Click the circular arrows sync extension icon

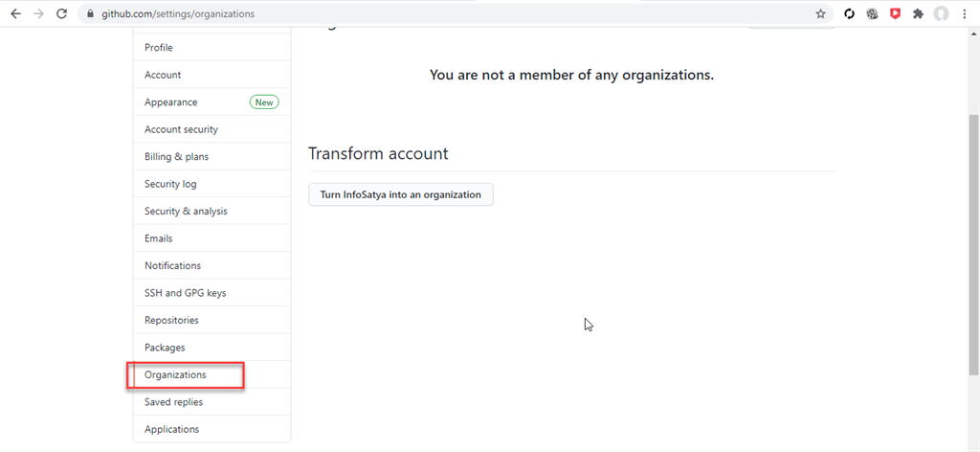(849, 14)
